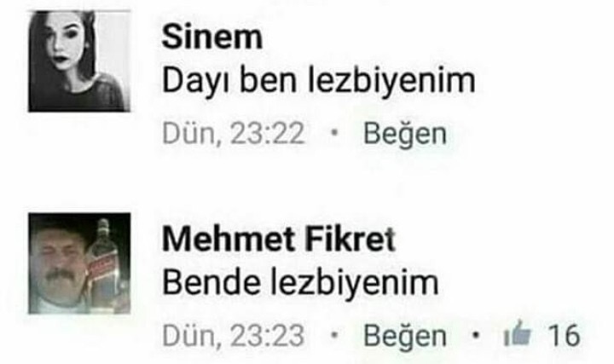Select the "Dayı ben lezbiyenim" comment text
614x364 pixels.
tap(318, 81)
